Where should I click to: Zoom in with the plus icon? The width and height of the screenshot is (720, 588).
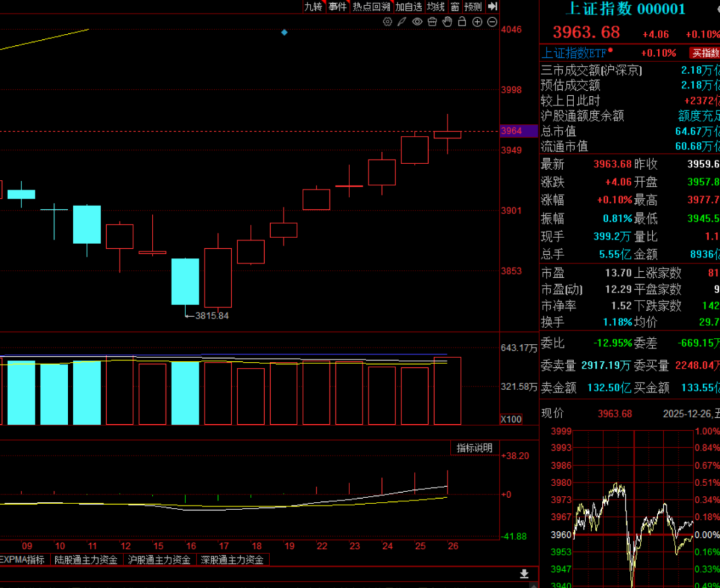[477, 22]
